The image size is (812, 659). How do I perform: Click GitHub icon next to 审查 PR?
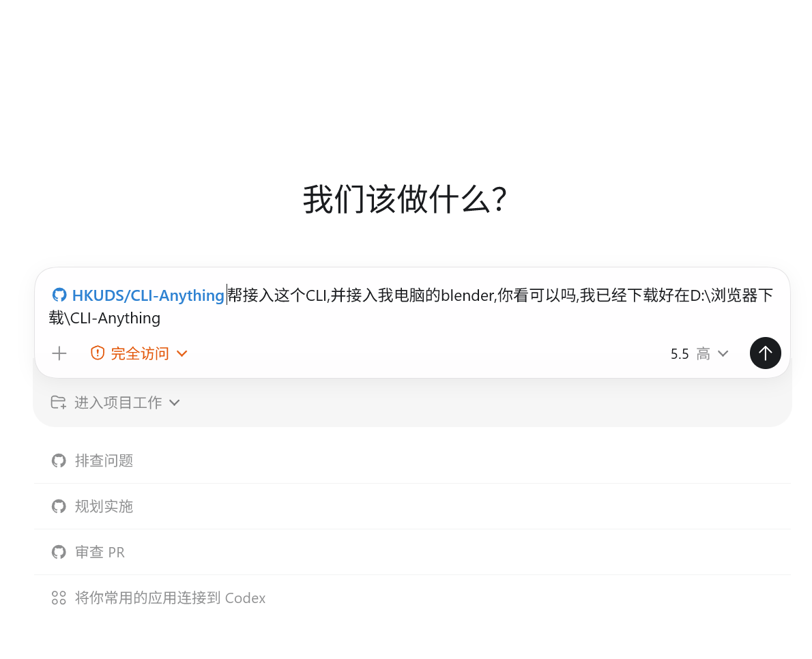coord(59,553)
